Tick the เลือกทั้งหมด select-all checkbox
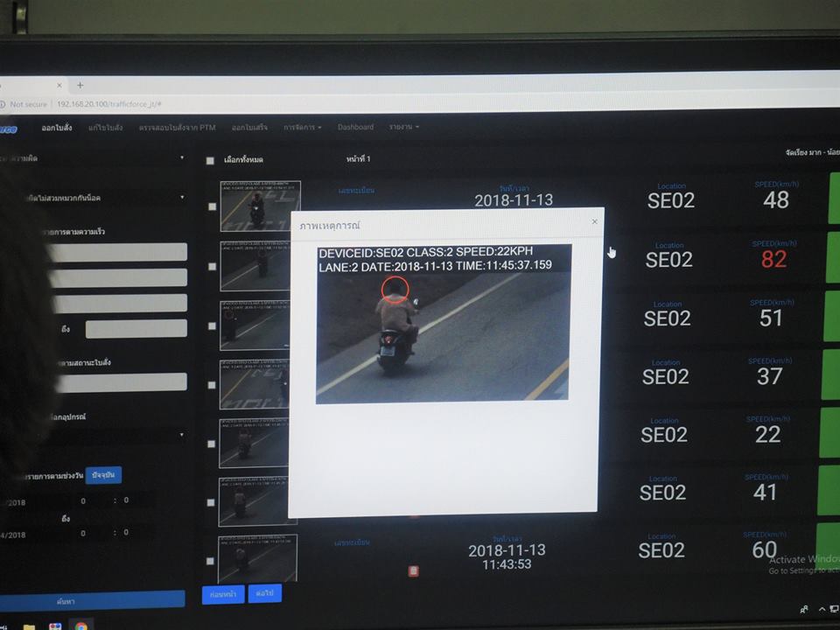 pos(210,160)
